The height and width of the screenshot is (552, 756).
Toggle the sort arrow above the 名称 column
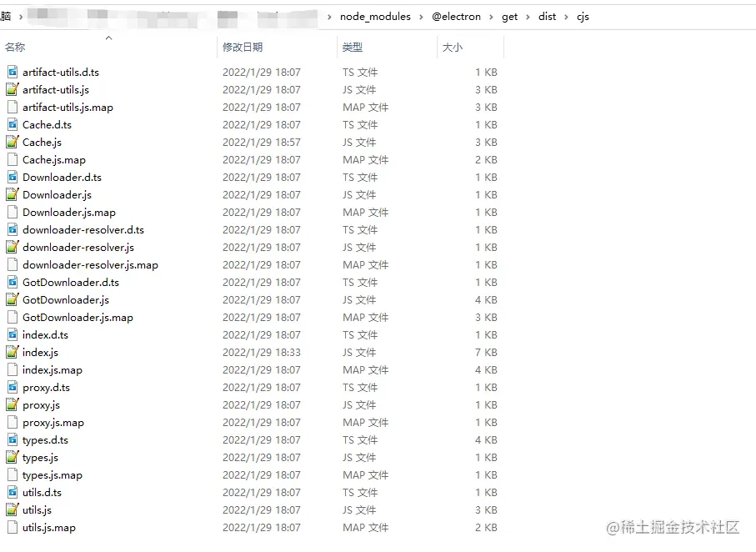point(109,38)
